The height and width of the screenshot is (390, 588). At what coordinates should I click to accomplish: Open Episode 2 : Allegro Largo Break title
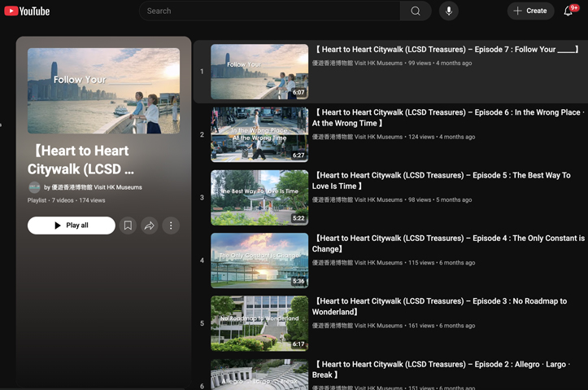pos(441,370)
